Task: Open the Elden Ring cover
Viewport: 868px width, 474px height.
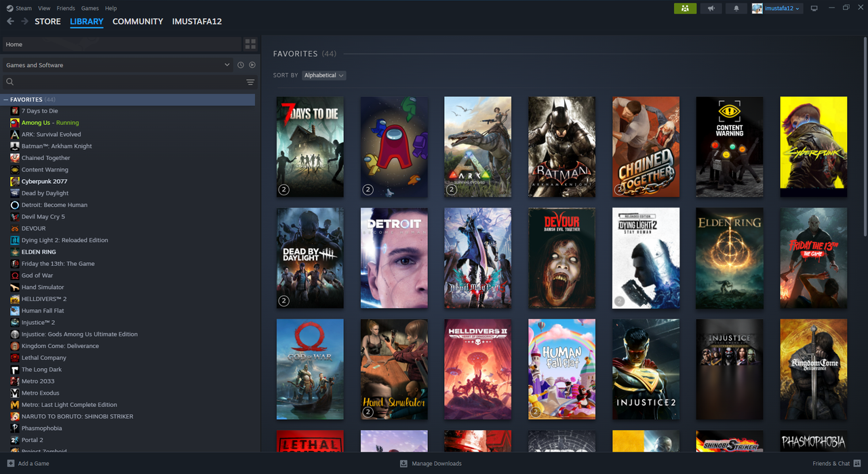Action: 730,258
